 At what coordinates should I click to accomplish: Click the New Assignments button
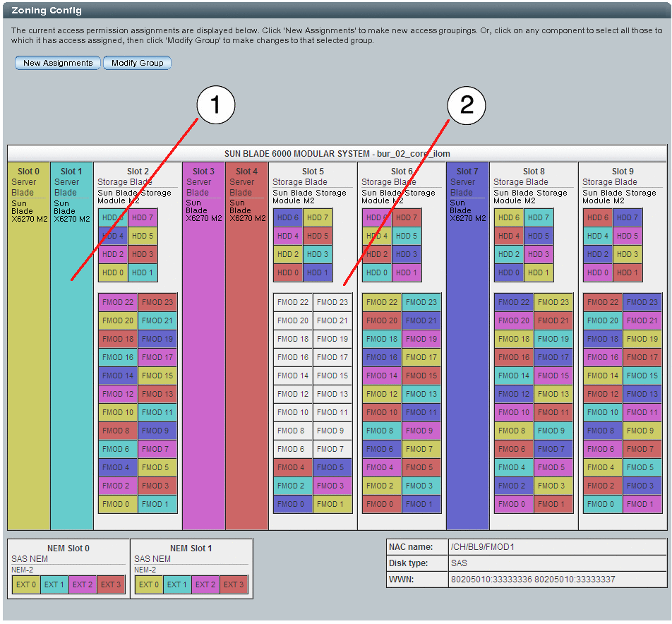click(58, 63)
